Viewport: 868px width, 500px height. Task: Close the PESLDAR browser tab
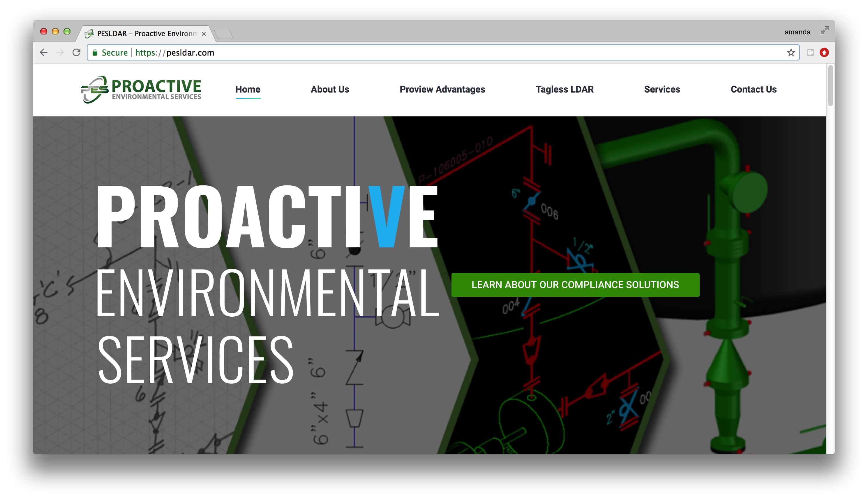point(204,34)
